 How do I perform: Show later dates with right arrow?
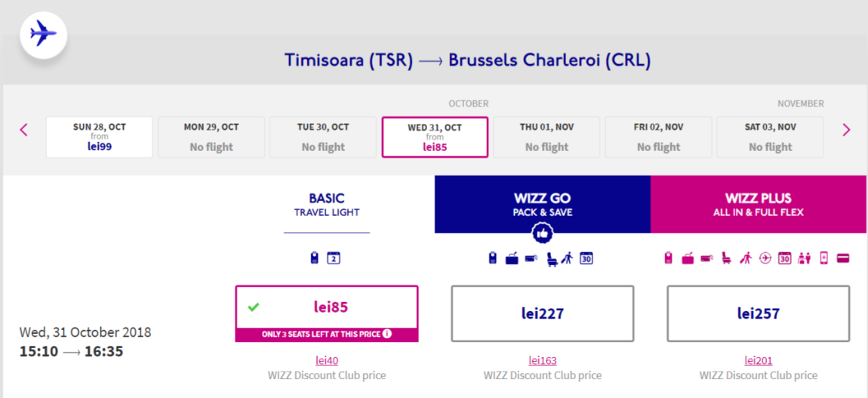pos(846,130)
